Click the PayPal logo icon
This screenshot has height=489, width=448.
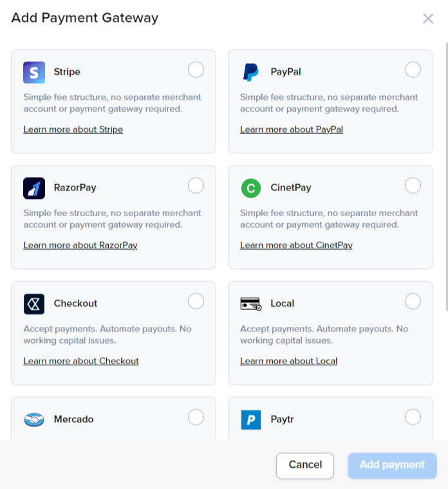251,72
